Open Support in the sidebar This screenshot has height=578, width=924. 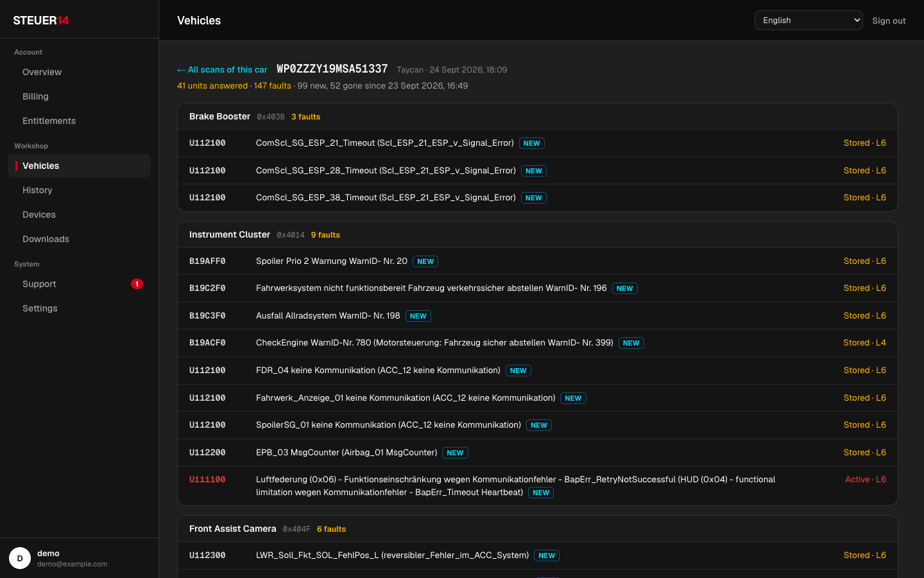tap(80, 284)
